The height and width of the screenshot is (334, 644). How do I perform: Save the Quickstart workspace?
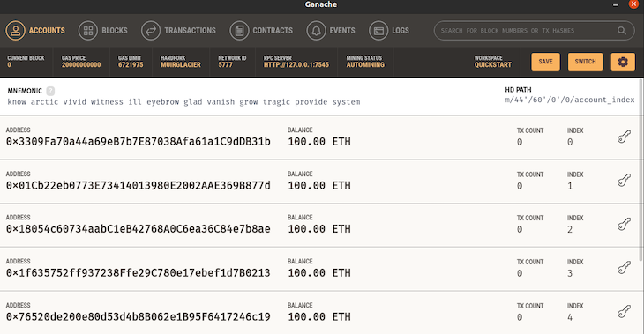point(545,62)
